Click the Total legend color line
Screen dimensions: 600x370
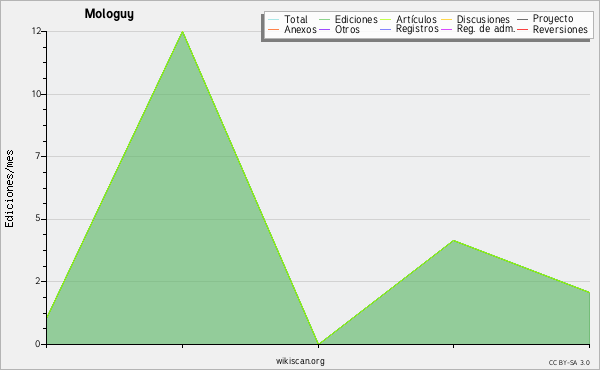[x=273, y=20]
